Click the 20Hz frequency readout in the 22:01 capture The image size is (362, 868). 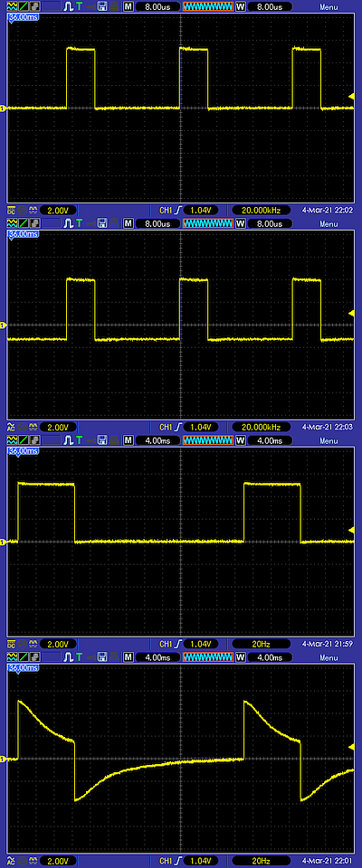pyautogui.click(x=262, y=862)
